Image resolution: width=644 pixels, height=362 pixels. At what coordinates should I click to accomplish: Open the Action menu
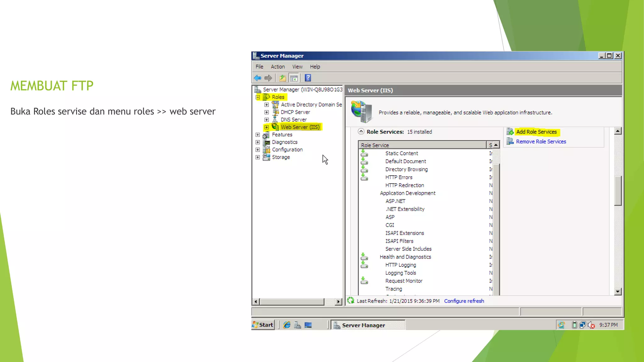(278, 67)
